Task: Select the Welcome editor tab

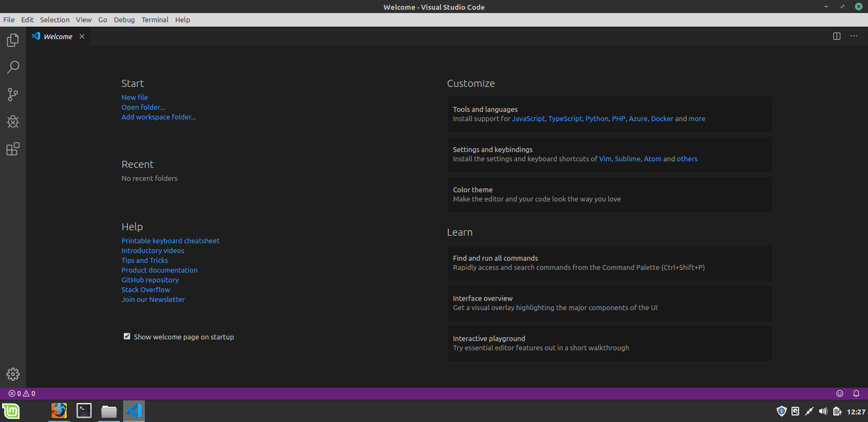Action: click(58, 36)
